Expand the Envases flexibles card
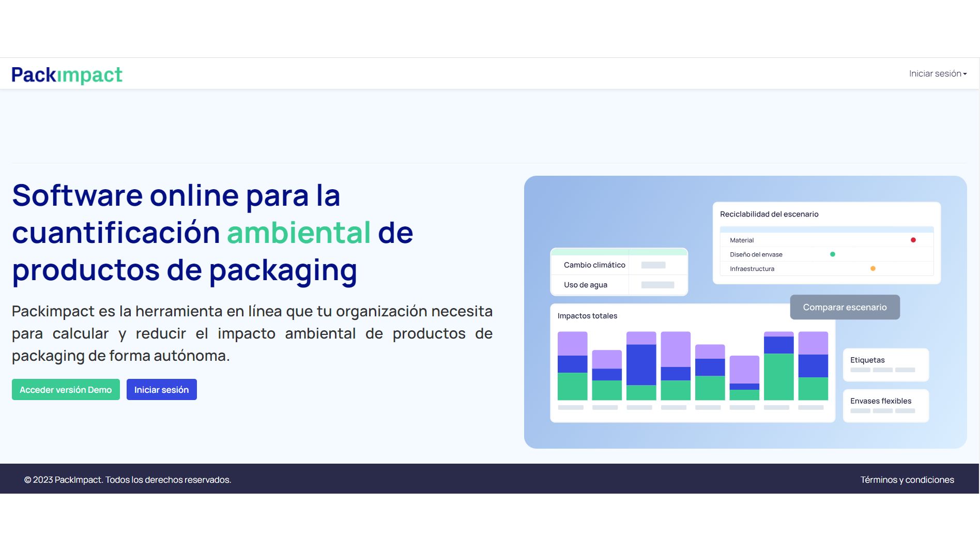The width and height of the screenshot is (980, 551). 885,405
